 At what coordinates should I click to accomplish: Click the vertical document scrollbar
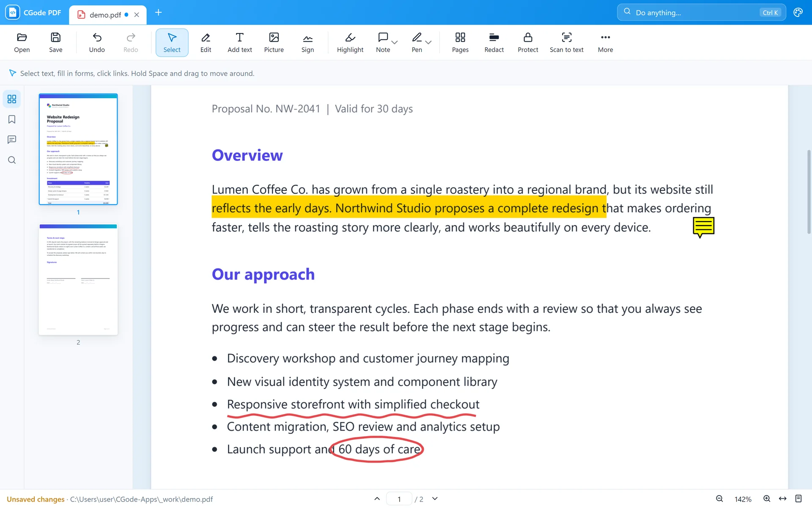[809, 192]
